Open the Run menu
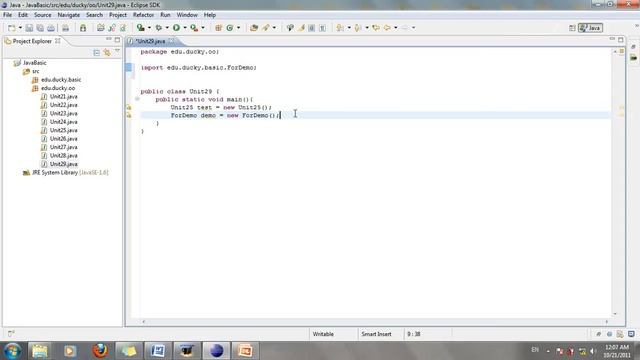The image size is (640, 360). [165, 15]
